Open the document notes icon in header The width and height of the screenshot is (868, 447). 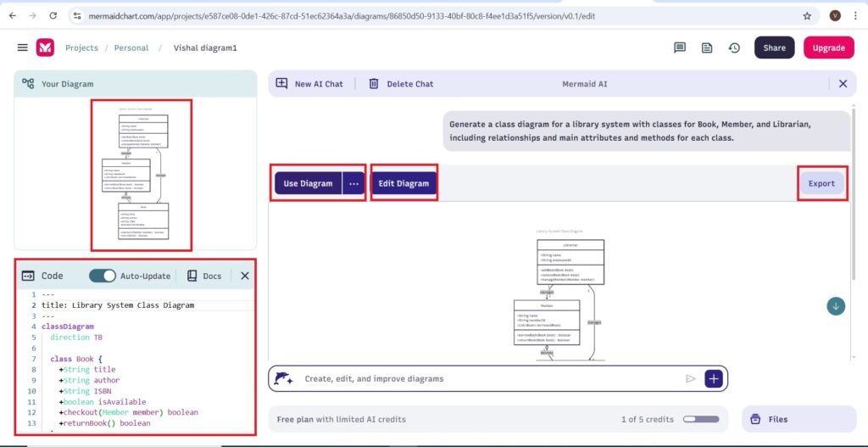click(x=706, y=47)
